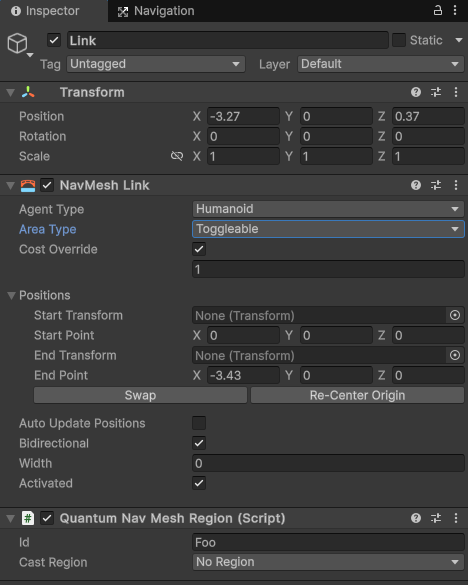468x585 pixels.
Task: Enable the Static checkbox
Action: pos(399,40)
